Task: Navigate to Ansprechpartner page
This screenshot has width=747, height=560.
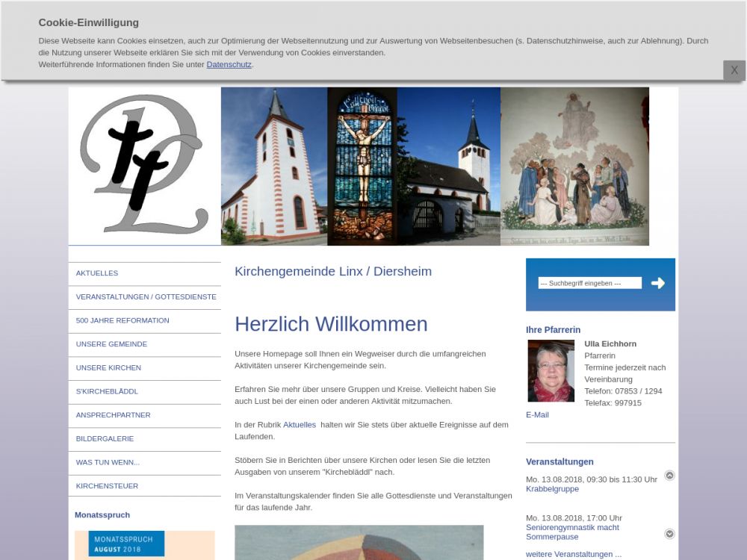Action: (113, 415)
